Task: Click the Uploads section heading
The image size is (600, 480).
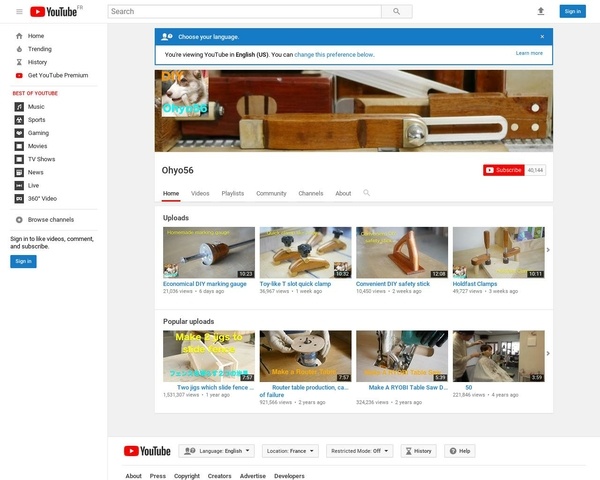Action: (x=176, y=218)
